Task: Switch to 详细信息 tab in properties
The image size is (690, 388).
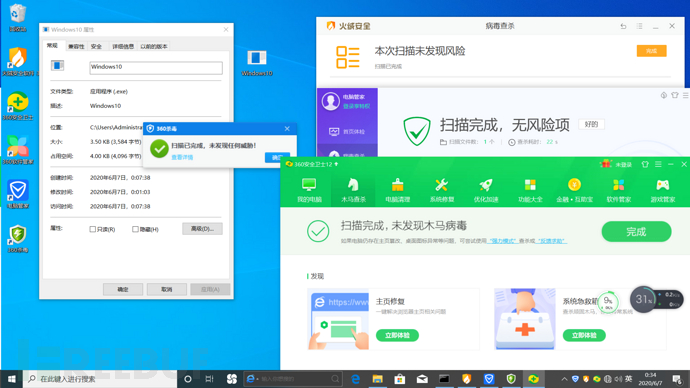Action: tap(123, 46)
